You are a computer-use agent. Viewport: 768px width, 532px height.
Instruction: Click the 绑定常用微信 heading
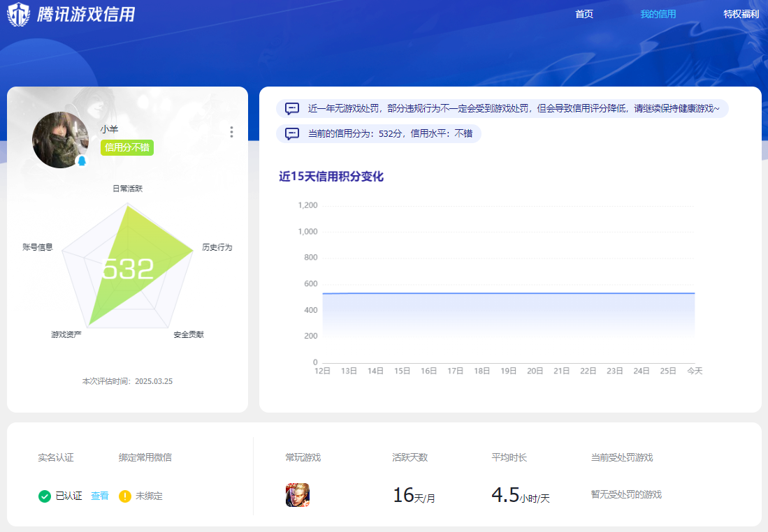pyautogui.click(x=145, y=457)
